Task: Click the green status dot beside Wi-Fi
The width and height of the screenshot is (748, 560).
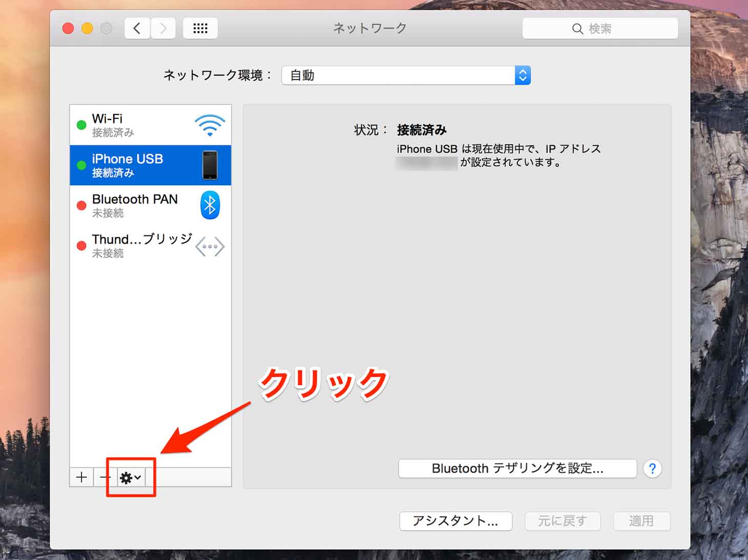Action: pyautogui.click(x=81, y=125)
